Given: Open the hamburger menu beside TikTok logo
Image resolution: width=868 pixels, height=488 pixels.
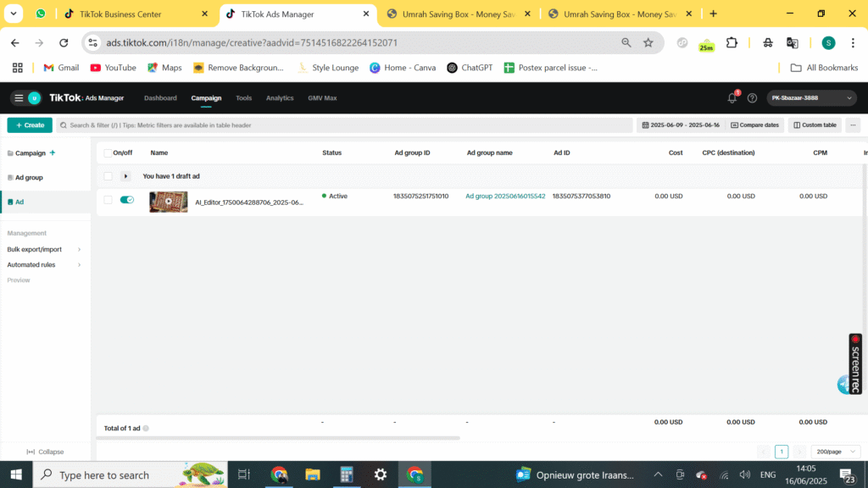Looking at the screenshot, I should (19, 98).
